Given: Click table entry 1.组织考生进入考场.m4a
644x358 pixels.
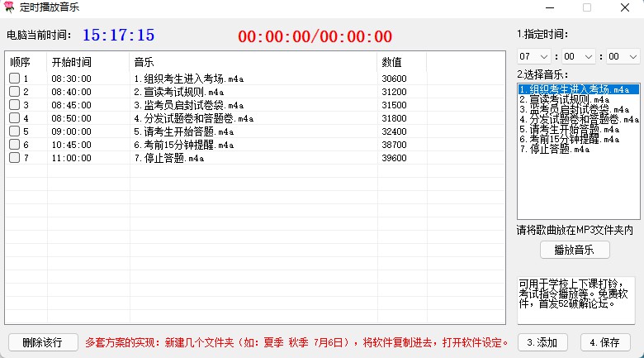Looking at the screenshot, I should [x=188, y=79].
